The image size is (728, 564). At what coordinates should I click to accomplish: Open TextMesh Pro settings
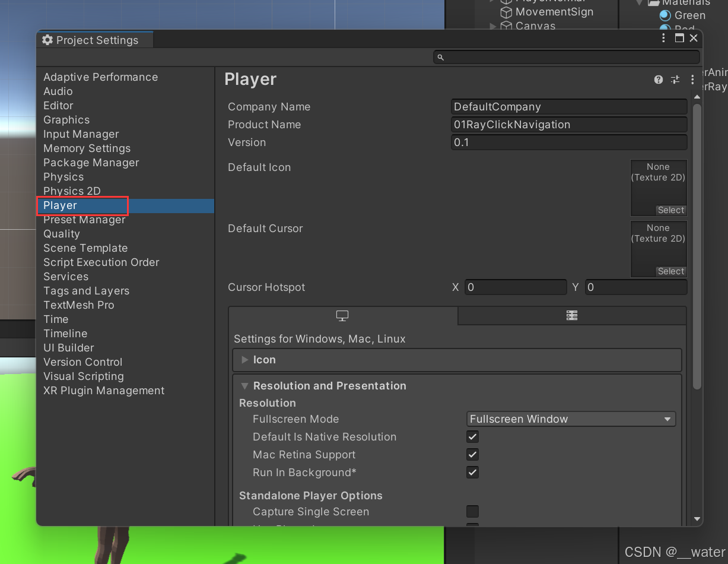tap(79, 305)
